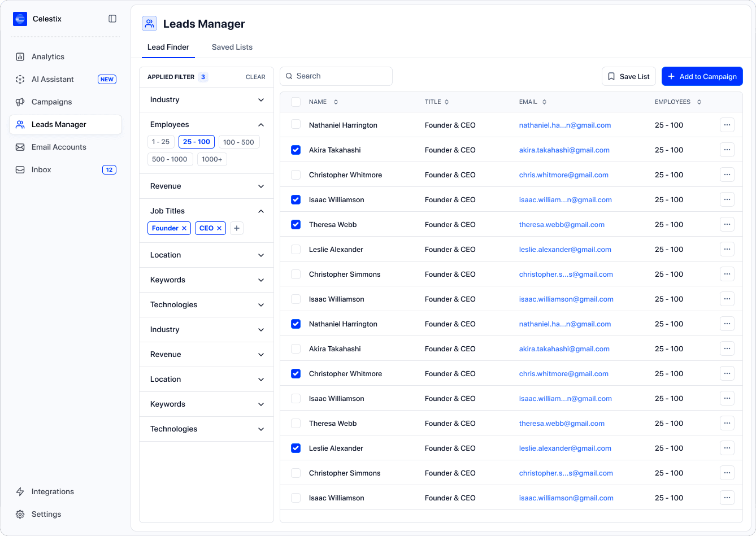This screenshot has width=756, height=536.
Task: Open more options for first Leslie Alexander row
Action: 727,249
